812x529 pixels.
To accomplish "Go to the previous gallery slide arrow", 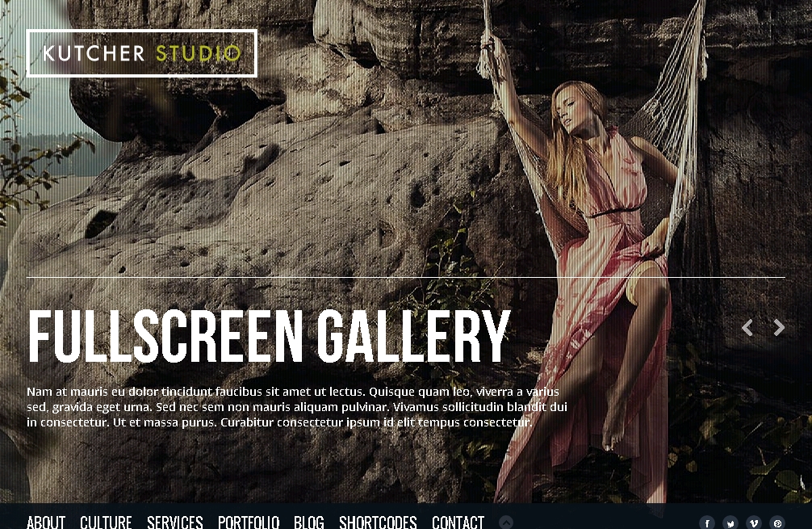I will click(x=747, y=327).
